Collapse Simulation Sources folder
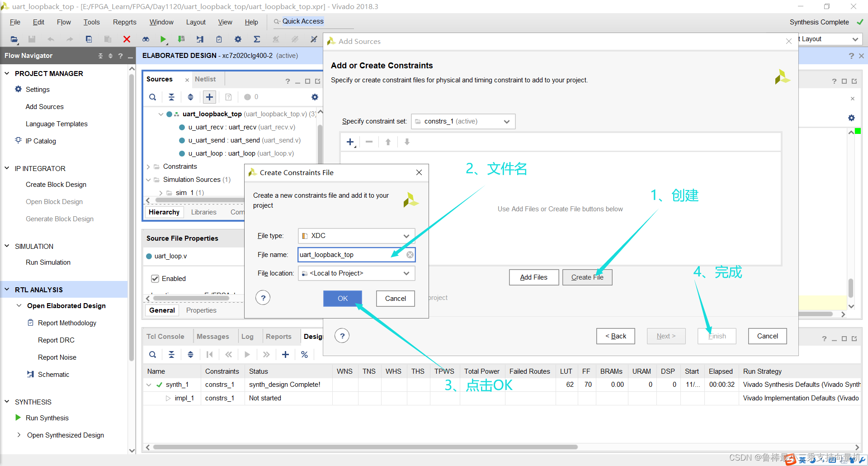Image resolution: width=868 pixels, height=466 pixels. tap(148, 180)
